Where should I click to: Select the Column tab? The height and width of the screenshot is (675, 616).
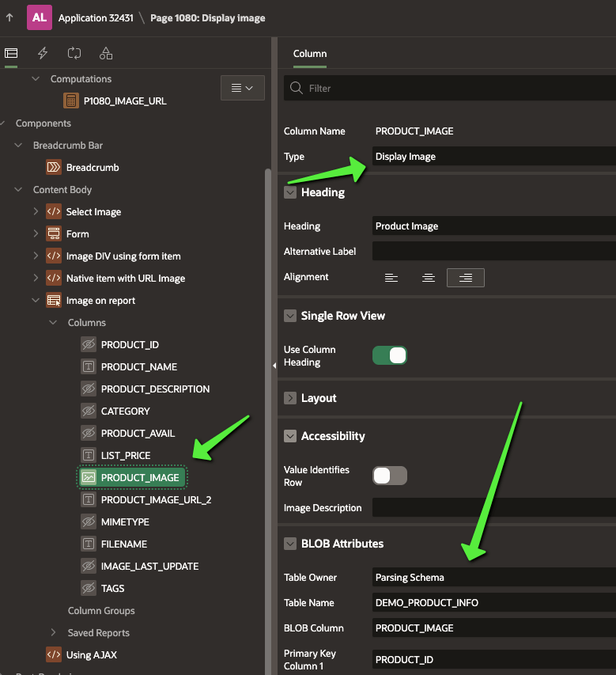click(310, 54)
